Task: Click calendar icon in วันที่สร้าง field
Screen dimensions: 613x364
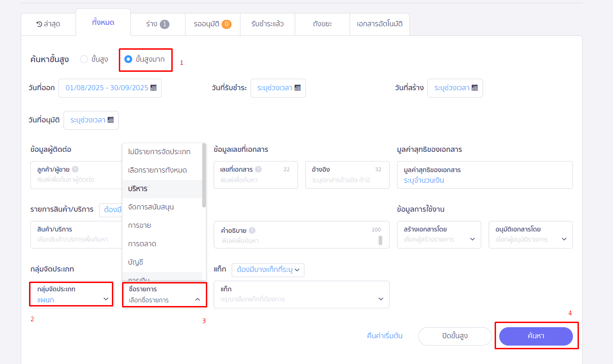Action: (x=474, y=88)
